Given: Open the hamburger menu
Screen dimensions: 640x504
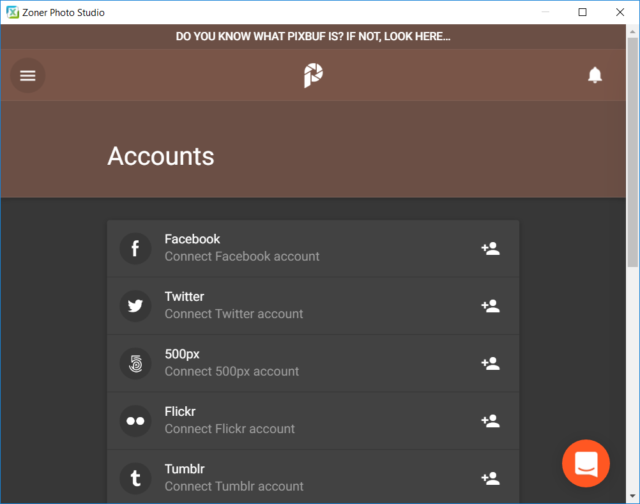Looking at the screenshot, I should (28, 75).
